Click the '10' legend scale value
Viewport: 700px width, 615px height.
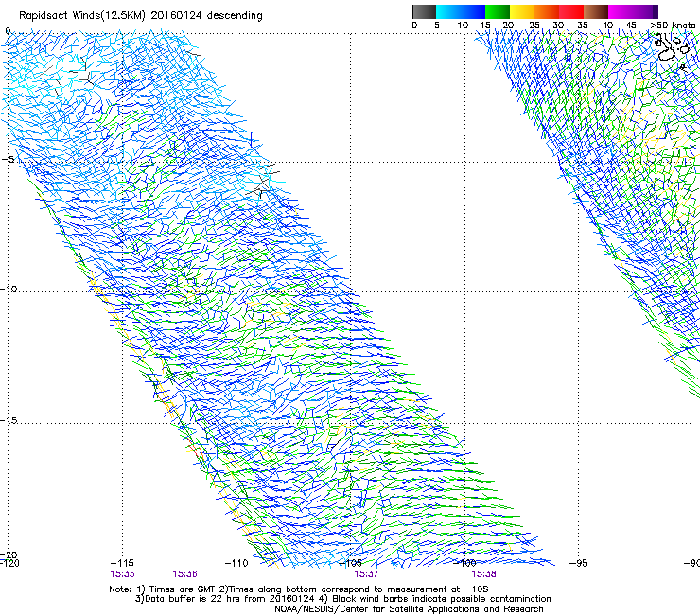[463, 26]
